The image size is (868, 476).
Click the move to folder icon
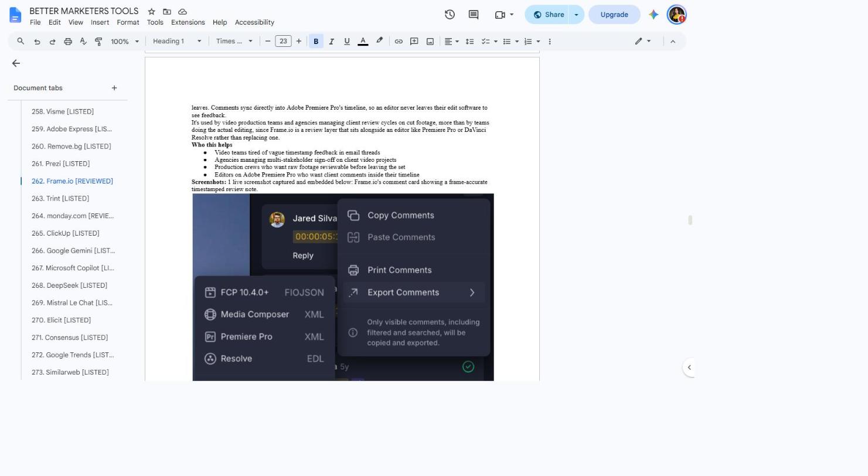(167, 12)
